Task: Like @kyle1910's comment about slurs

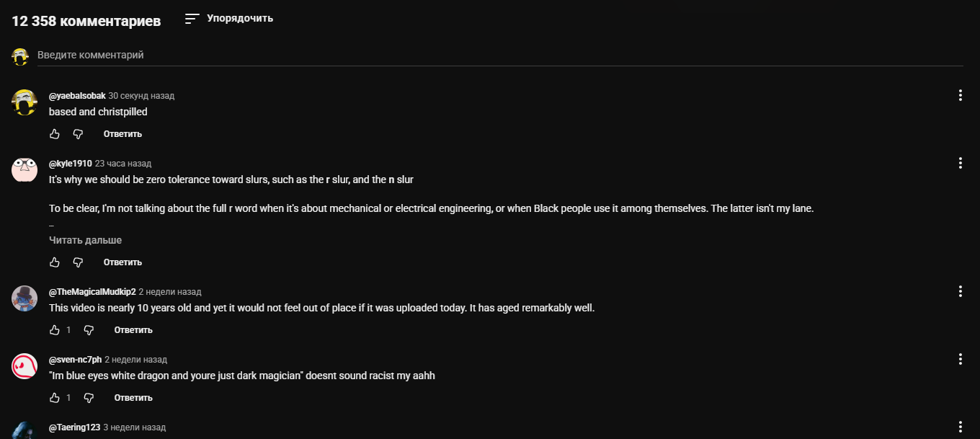Action: click(x=55, y=262)
